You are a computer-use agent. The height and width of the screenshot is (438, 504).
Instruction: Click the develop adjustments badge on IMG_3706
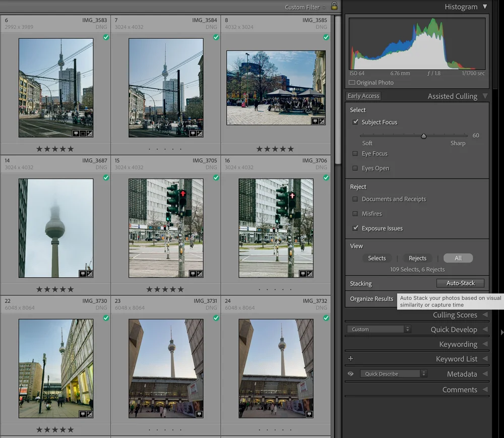[309, 274]
